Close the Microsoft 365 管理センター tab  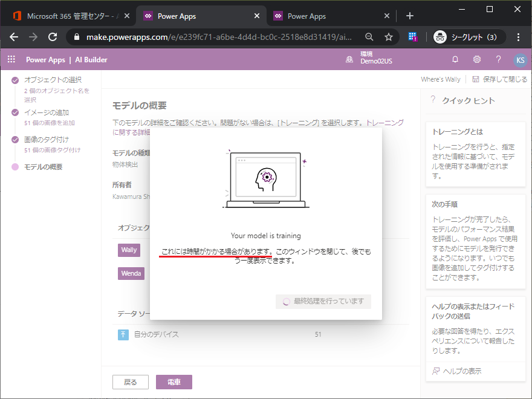click(x=127, y=16)
